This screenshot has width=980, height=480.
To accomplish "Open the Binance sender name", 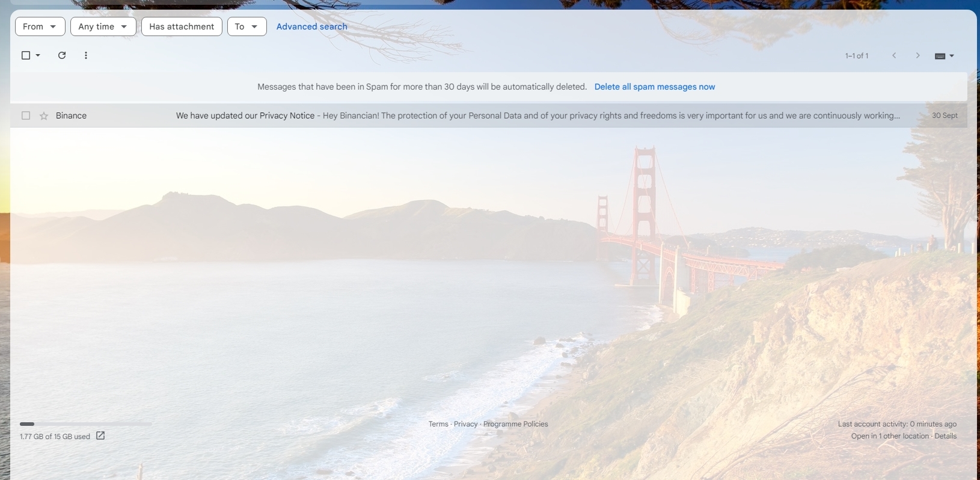I will click(x=71, y=115).
